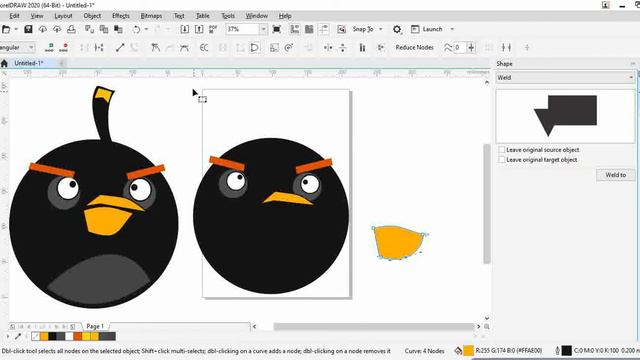Open the View menu
The height and width of the screenshot is (360, 640).
[37, 16]
